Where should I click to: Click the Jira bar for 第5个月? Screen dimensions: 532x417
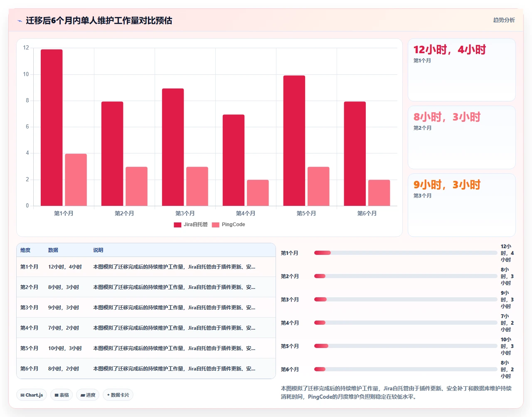pos(294,141)
